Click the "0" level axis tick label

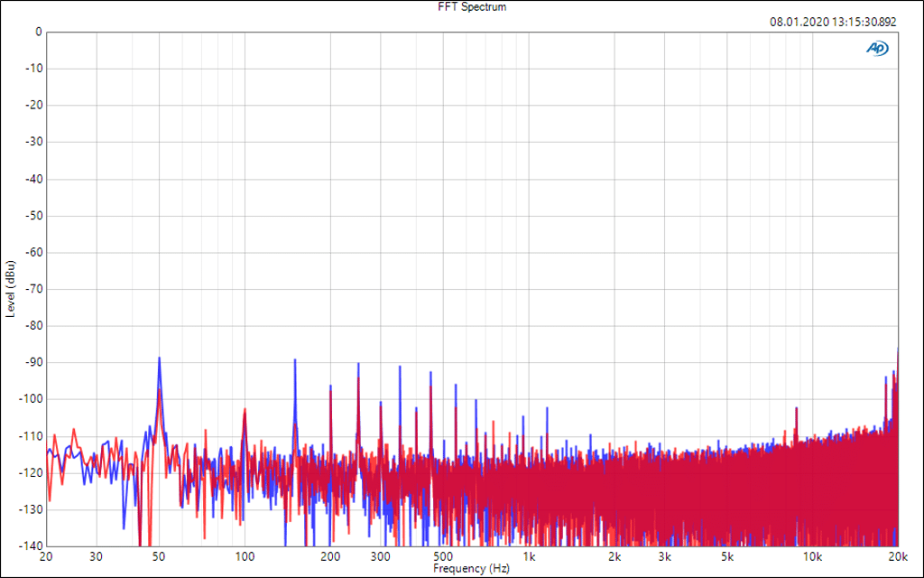(39, 33)
